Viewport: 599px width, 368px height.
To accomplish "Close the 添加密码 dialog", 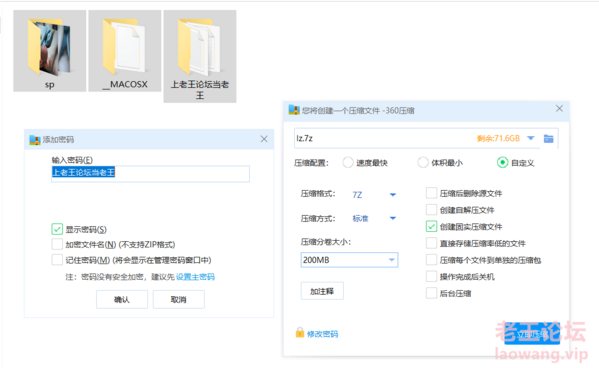I will coord(264,139).
